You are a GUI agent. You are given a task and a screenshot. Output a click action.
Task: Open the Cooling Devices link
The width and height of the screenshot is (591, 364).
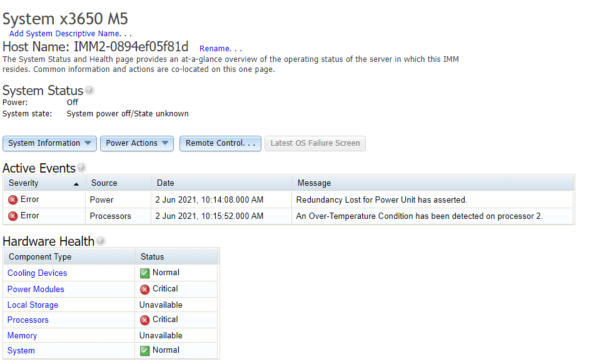coord(38,273)
